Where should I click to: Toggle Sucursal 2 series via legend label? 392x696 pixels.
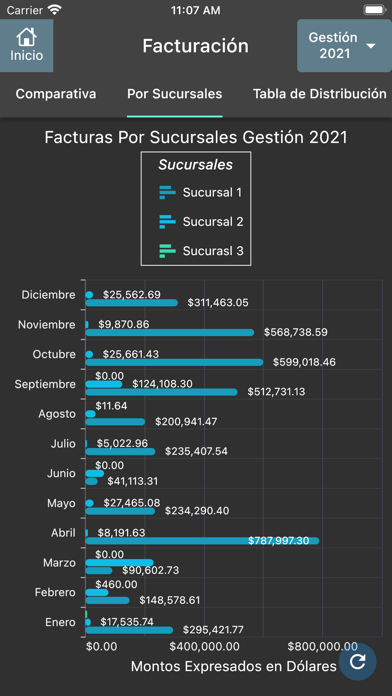213,221
